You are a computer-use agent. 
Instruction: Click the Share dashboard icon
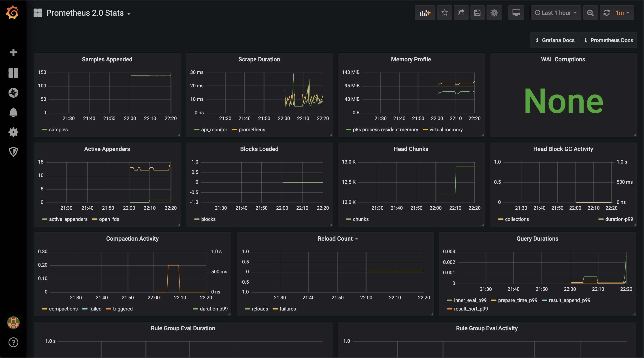pyautogui.click(x=461, y=13)
